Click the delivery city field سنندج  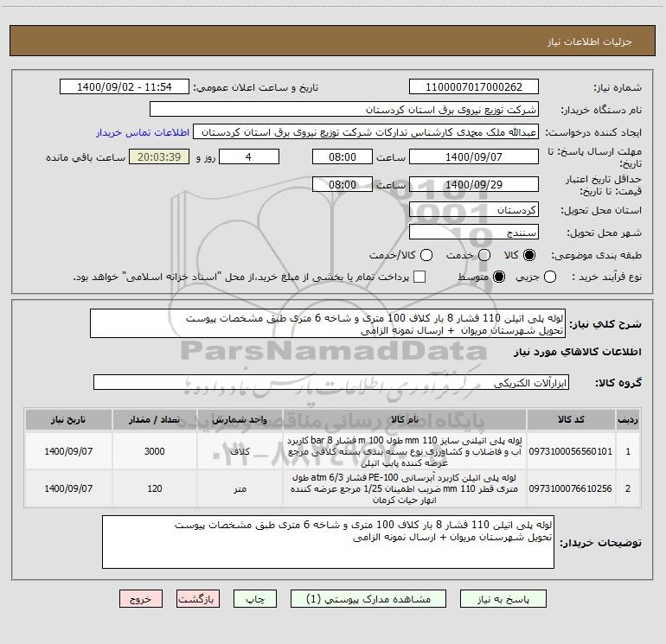(474, 233)
